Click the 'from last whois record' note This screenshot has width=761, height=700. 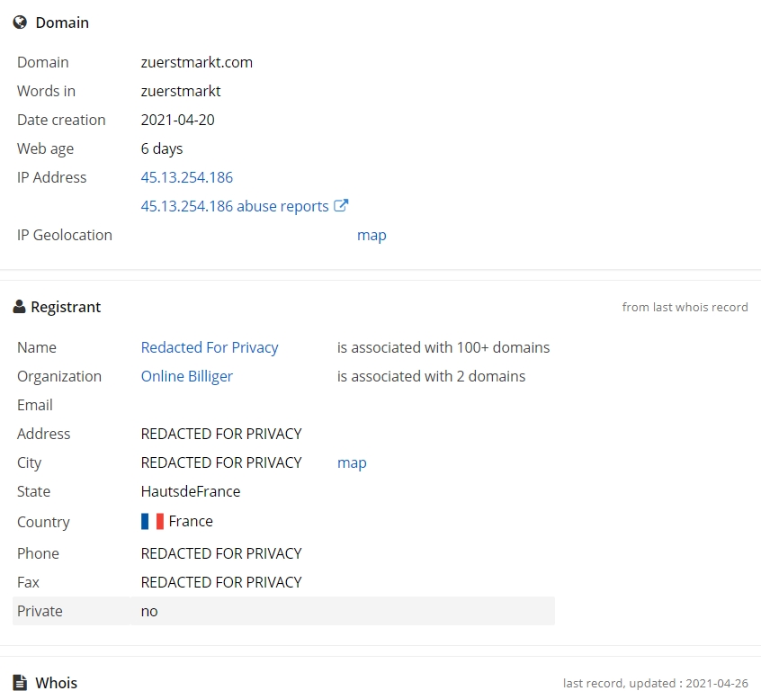tap(685, 308)
